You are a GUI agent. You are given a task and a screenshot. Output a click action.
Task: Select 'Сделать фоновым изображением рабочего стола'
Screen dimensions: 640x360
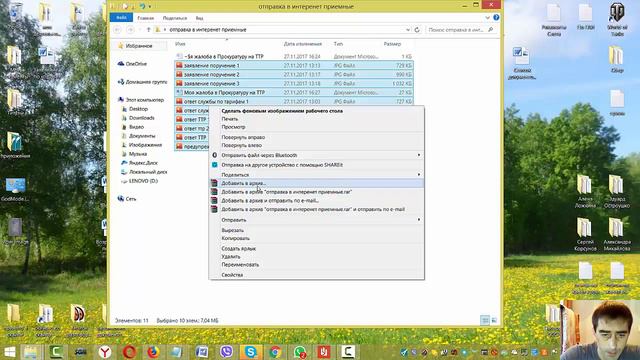(316, 111)
